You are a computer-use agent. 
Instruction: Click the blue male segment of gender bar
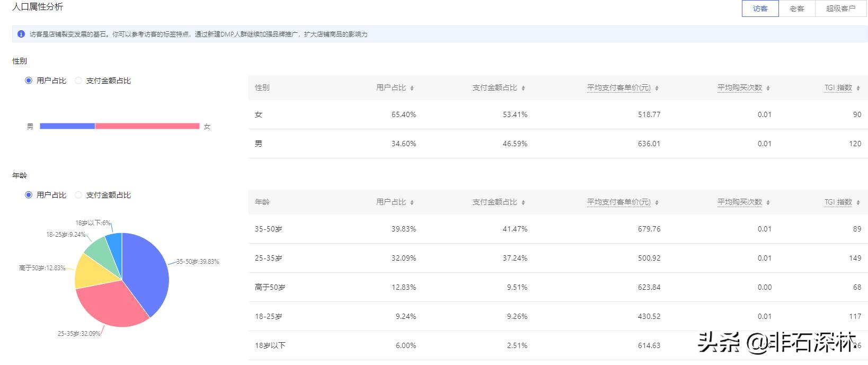67,126
